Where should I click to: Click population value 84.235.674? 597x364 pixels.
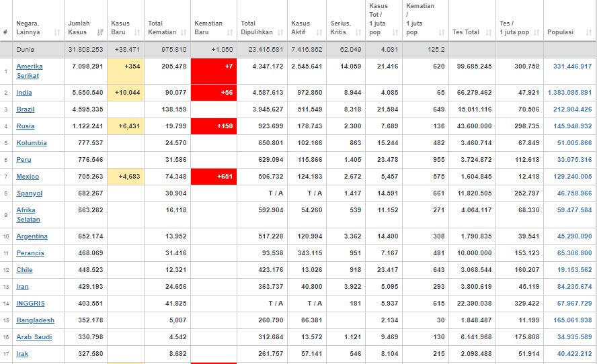[x=574, y=286]
